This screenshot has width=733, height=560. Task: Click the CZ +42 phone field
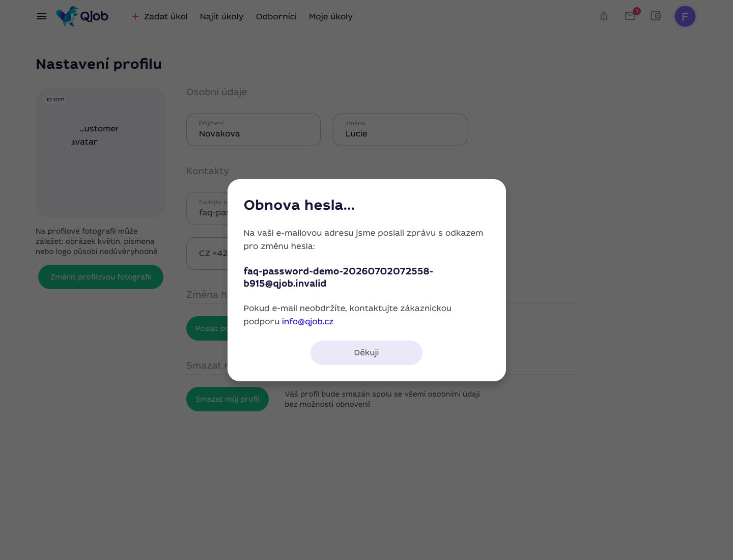tap(207, 254)
